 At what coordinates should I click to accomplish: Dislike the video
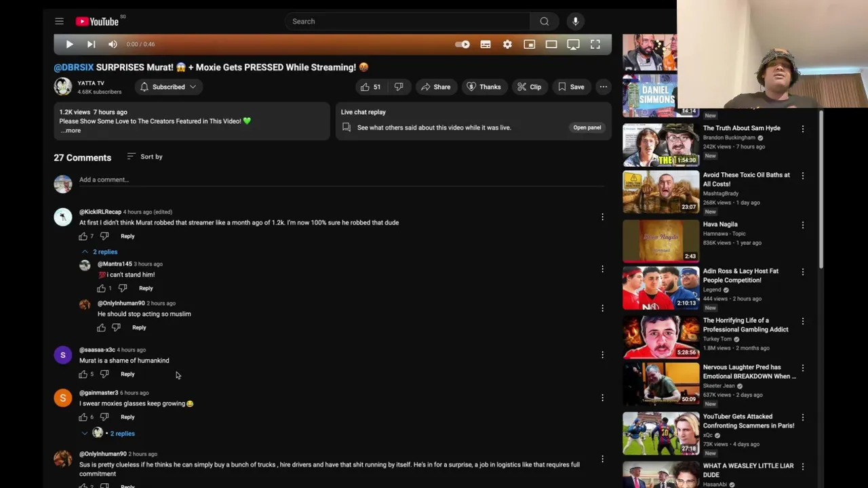coord(399,87)
